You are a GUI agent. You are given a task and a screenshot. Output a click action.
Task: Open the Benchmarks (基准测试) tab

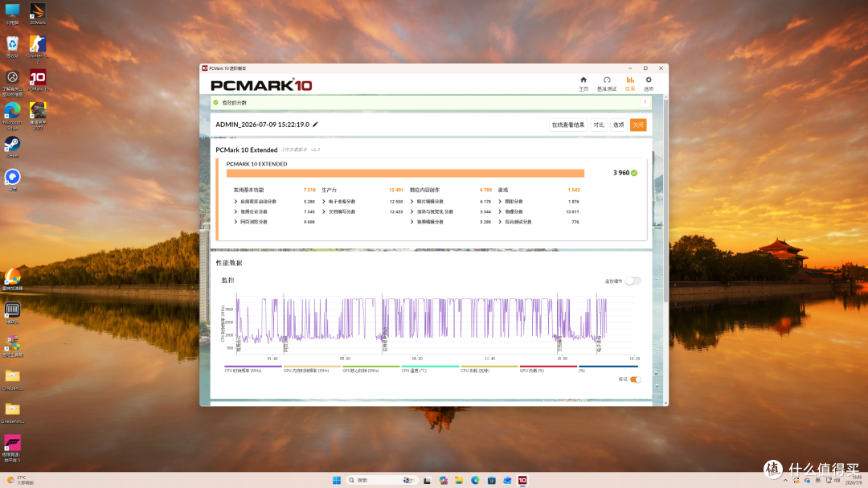click(x=607, y=84)
